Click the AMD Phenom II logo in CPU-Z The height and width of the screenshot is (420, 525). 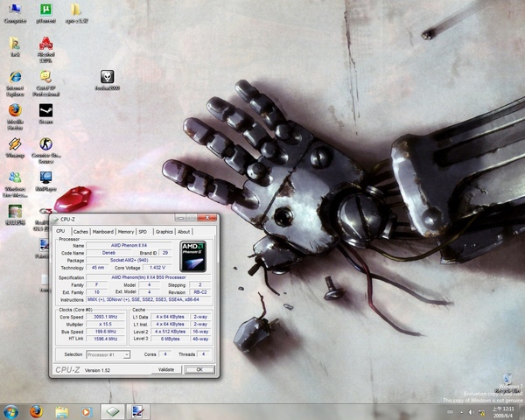click(x=192, y=256)
